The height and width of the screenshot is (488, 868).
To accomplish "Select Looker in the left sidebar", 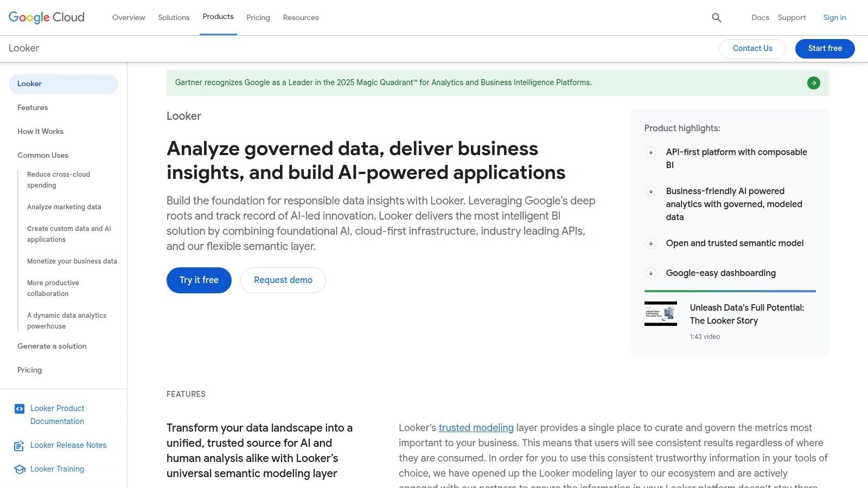I will pyautogui.click(x=30, y=84).
